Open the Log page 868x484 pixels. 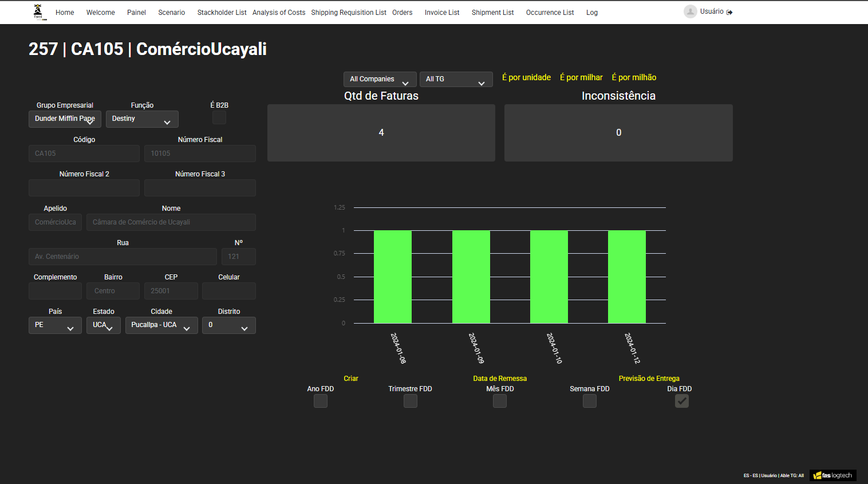[591, 12]
